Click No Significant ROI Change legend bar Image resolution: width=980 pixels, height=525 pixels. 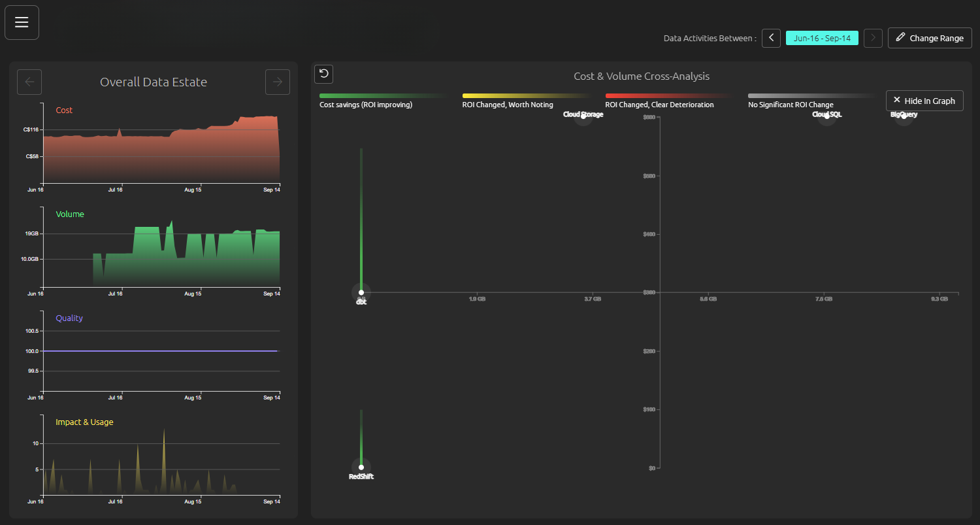(x=813, y=95)
